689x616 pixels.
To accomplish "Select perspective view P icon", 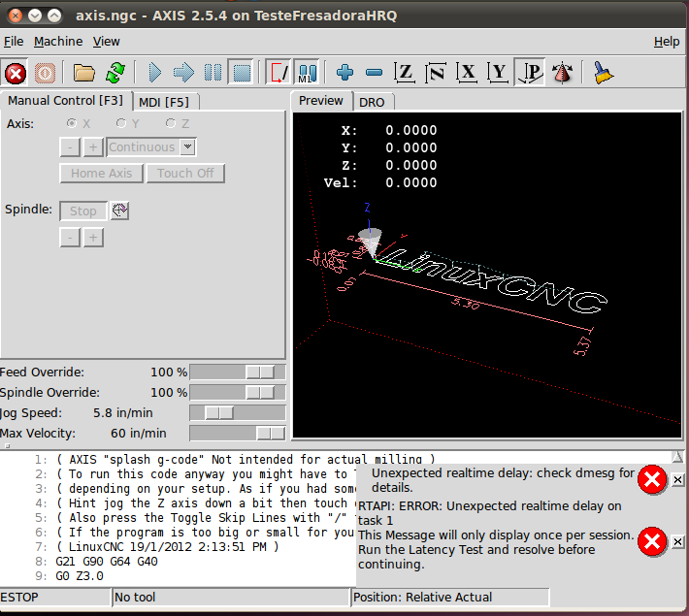I will point(530,73).
